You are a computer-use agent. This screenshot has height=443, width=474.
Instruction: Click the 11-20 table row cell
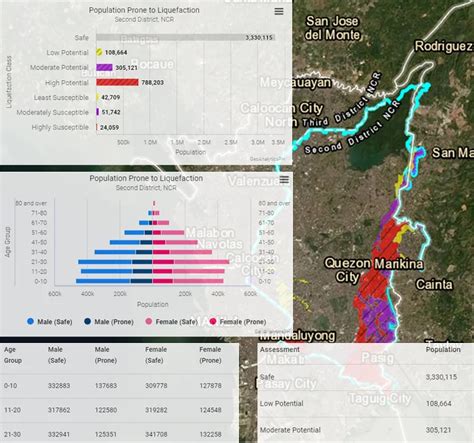coord(12,410)
